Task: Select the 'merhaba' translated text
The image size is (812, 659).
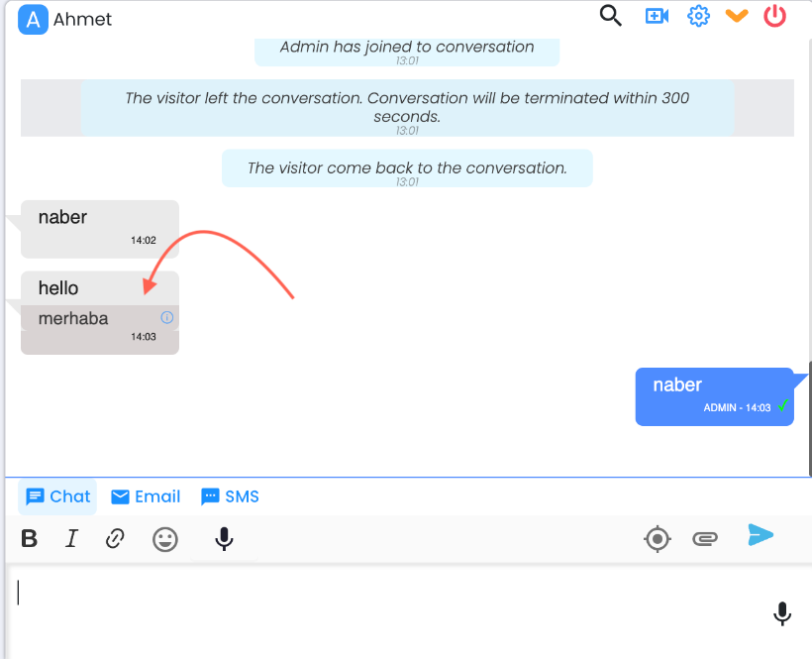Action: pos(73,318)
